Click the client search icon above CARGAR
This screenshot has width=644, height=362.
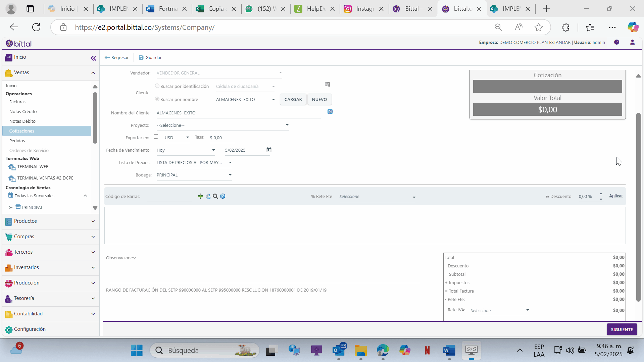click(x=327, y=84)
